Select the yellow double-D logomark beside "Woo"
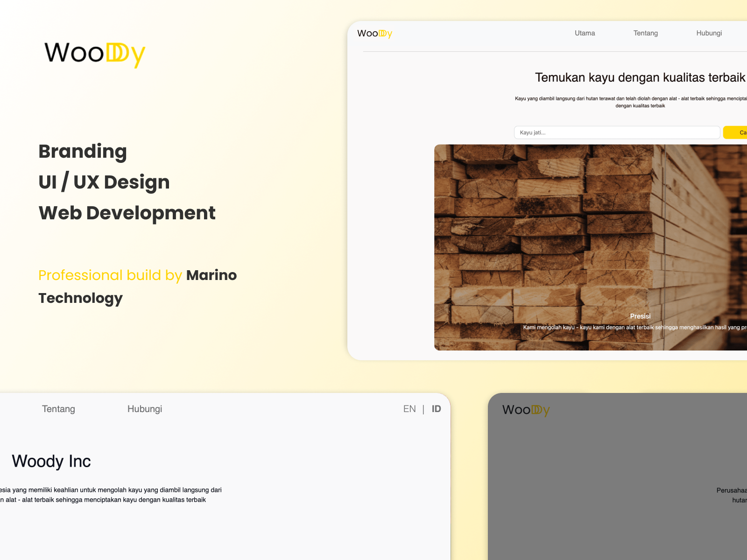The image size is (747, 560). [x=117, y=53]
